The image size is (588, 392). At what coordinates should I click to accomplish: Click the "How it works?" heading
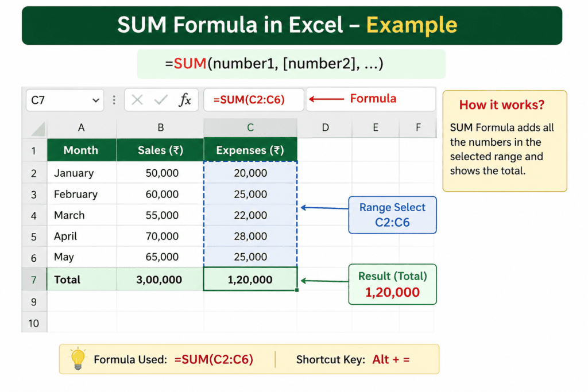click(502, 105)
